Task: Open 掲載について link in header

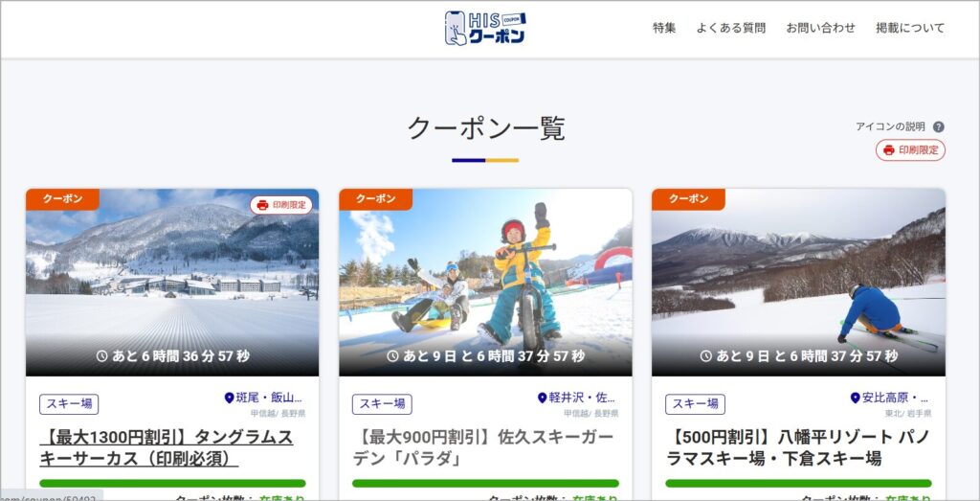Action: tap(910, 28)
